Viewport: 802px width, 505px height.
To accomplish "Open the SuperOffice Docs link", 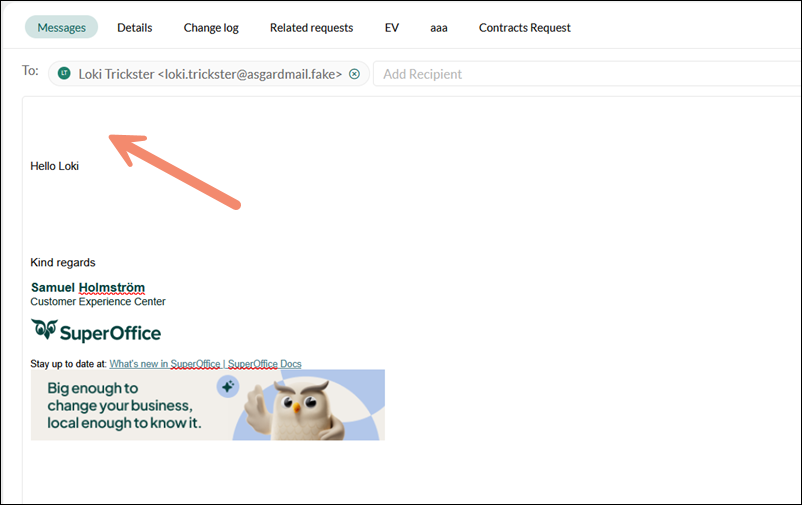I will click(264, 364).
